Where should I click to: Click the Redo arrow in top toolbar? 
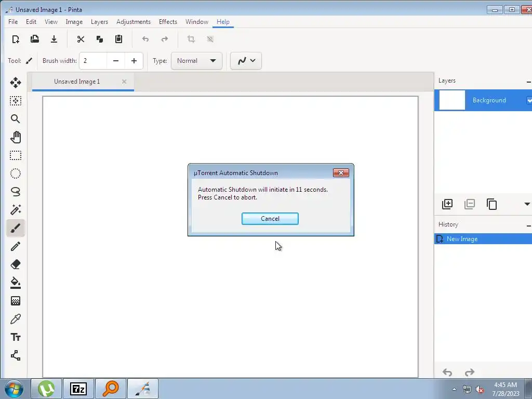coord(165,39)
